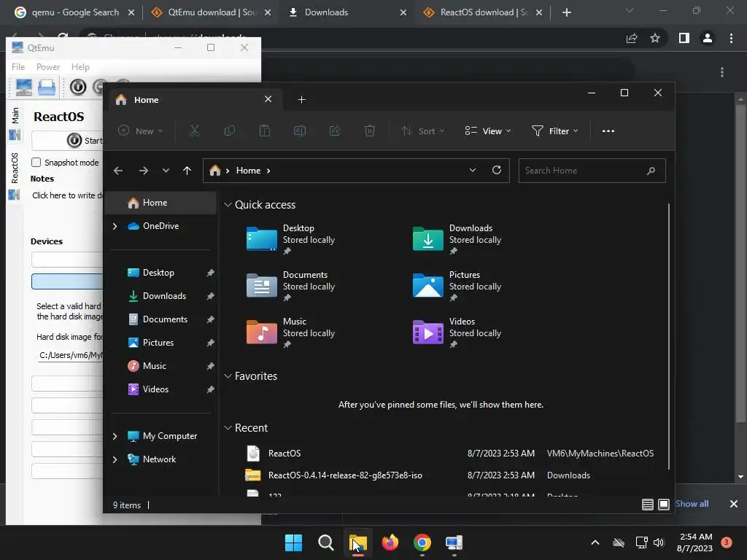Unpin Music in Explorer sidebar
This screenshot has height=560, width=747.
tap(210, 366)
